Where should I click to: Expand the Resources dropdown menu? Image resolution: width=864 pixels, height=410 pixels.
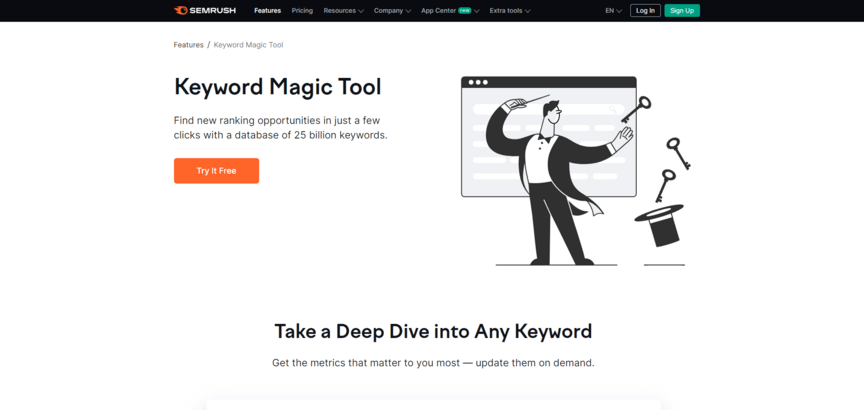(x=343, y=10)
